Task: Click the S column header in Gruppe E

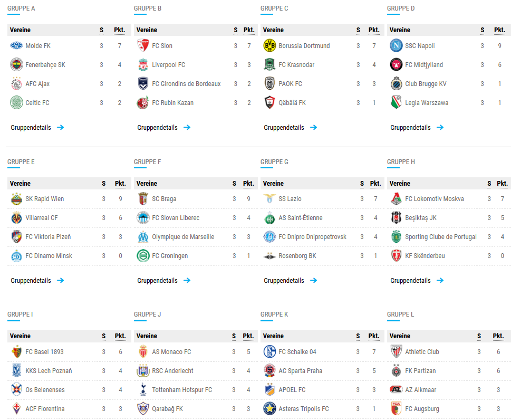Action: click(104, 184)
